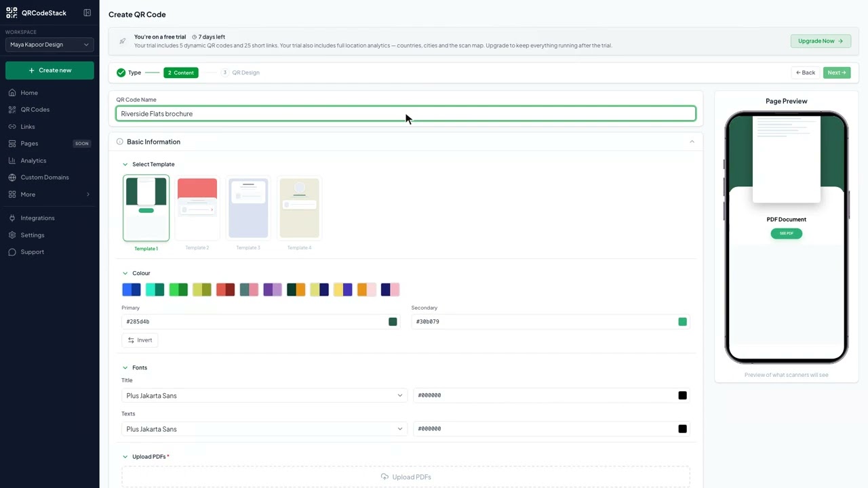The width and height of the screenshot is (868, 488).
Task: Collapse the Fonts group
Action: [x=125, y=368]
